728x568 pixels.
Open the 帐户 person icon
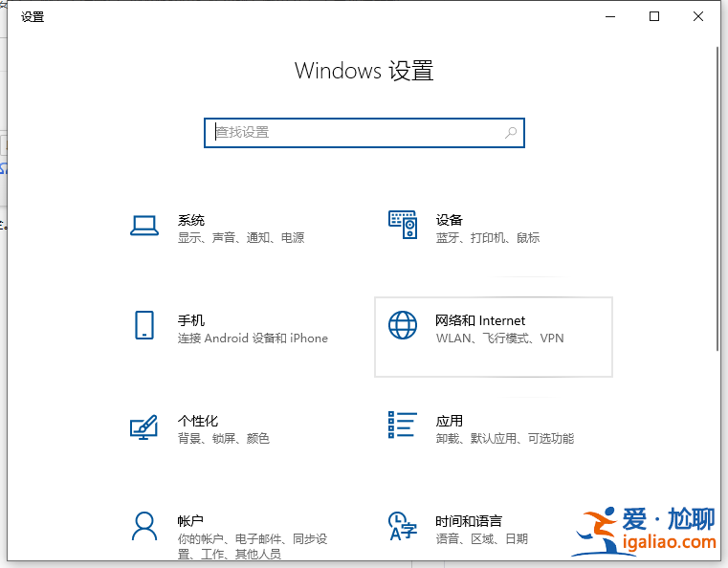(x=144, y=526)
